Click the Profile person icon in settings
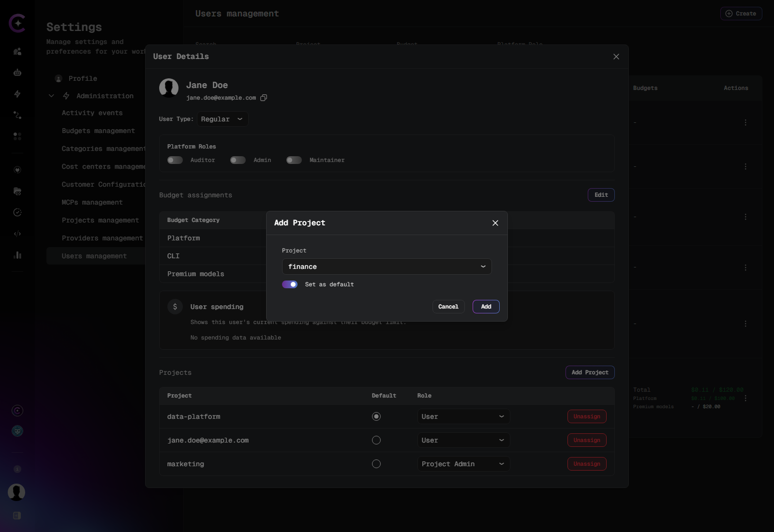 click(59, 78)
